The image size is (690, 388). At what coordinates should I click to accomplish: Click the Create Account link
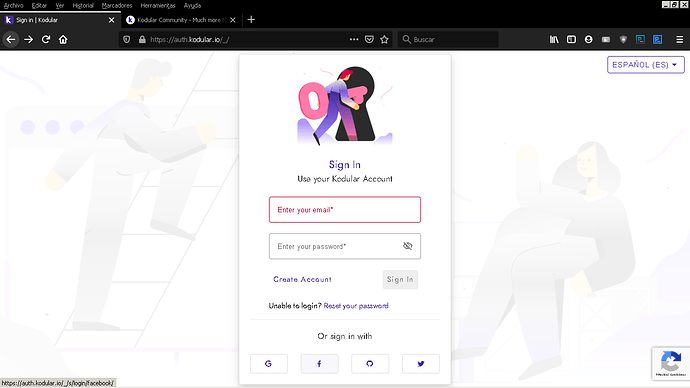tap(302, 279)
